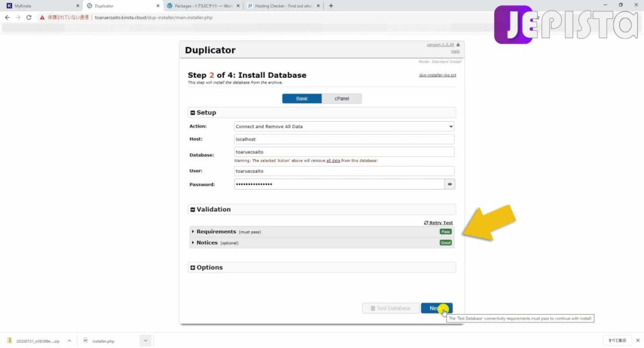Viewport: 644px width, 348px height.
Task: Click the Next button
Action: (436, 308)
